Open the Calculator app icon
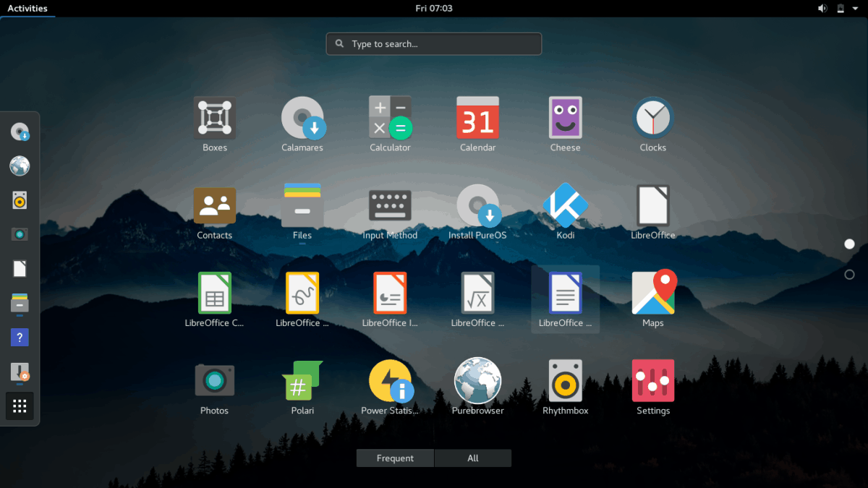Screen dimensions: 868x488 click(x=390, y=118)
